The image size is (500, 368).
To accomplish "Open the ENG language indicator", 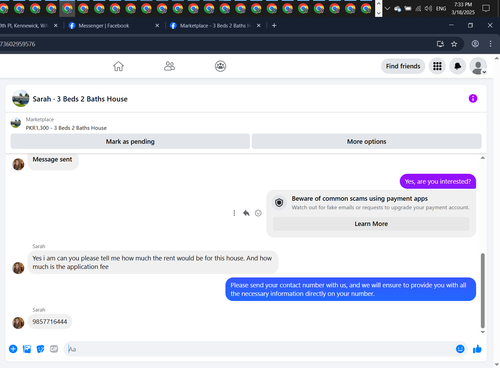I will click(x=441, y=8).
